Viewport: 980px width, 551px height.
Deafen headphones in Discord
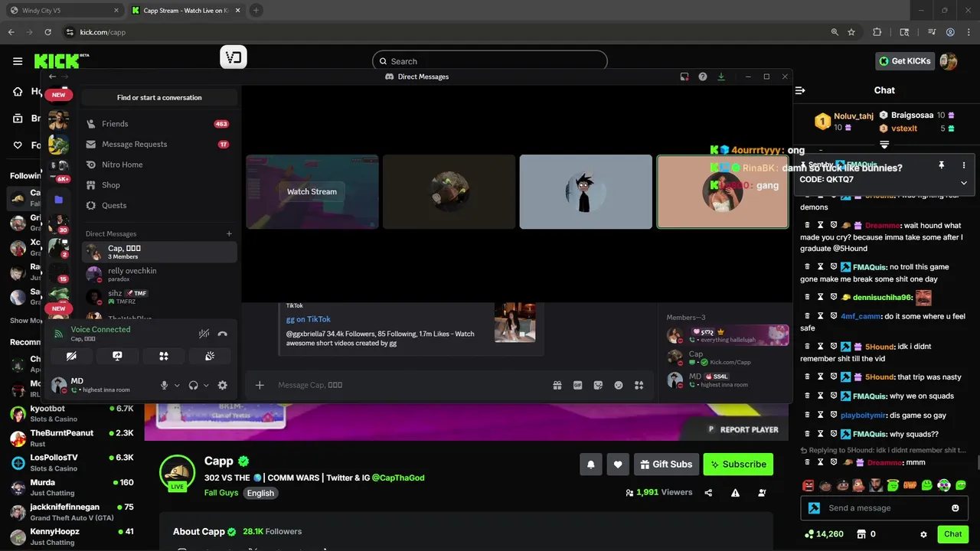pos(194,386)
